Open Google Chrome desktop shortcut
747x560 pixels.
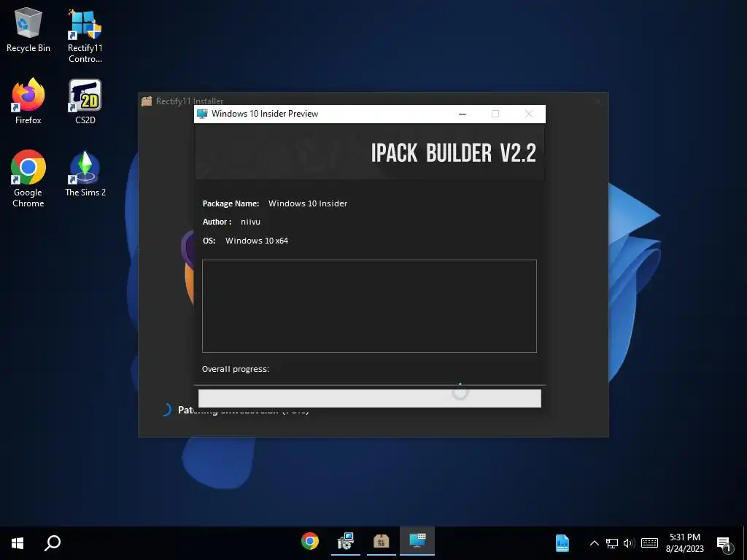tap(28, 179)
